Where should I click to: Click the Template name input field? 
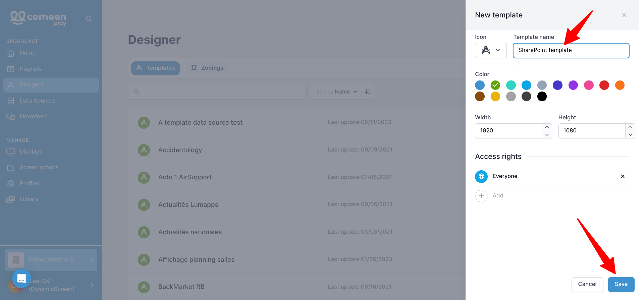click(x=571, y=51)
